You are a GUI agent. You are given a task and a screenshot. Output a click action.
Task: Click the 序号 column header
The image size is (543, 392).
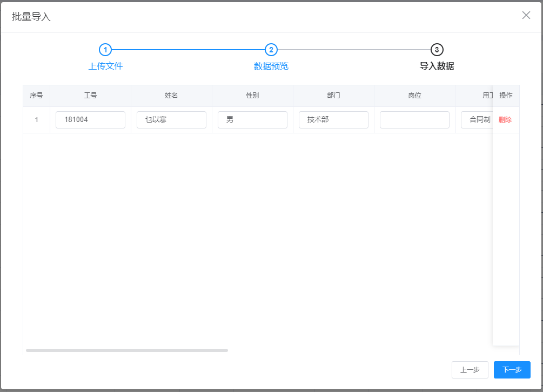[x=36, y=95]
